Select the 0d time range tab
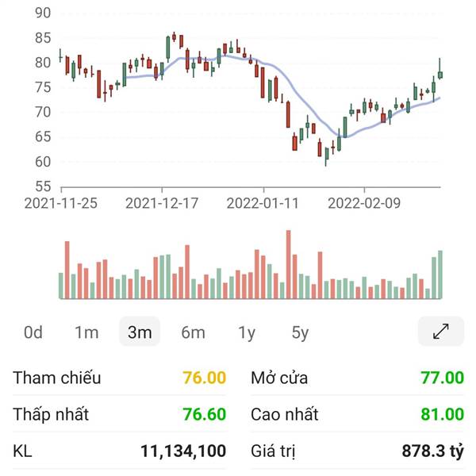Viewport: 476px width, 476px height. pyautogui.click(x=33, y=332)
